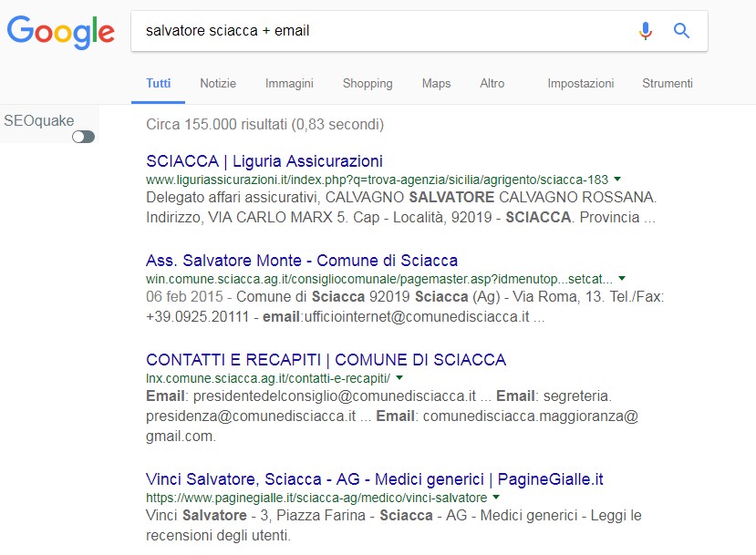This screenshot has height=555, width=756.
Task: Open the Shopping tab
Action: tap(368, 83)
